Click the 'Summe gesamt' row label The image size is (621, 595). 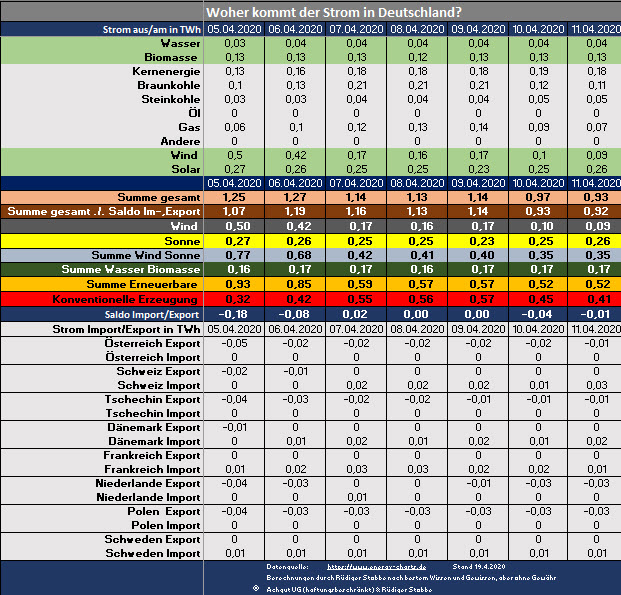click(x=158, y=198)
